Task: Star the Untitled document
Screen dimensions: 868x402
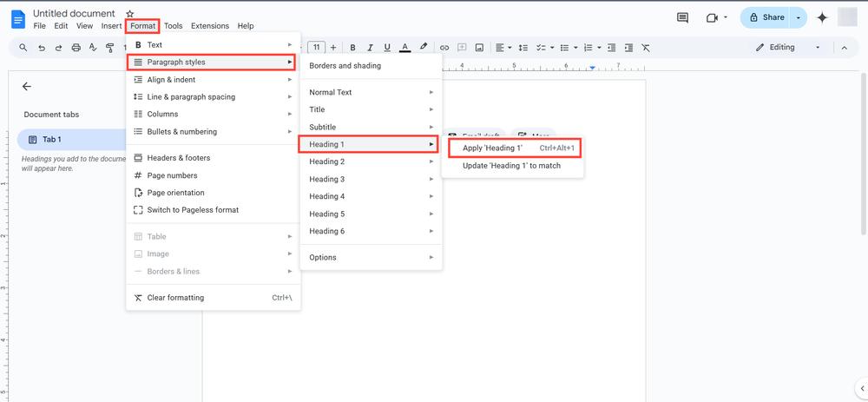Action: point(129,14)
